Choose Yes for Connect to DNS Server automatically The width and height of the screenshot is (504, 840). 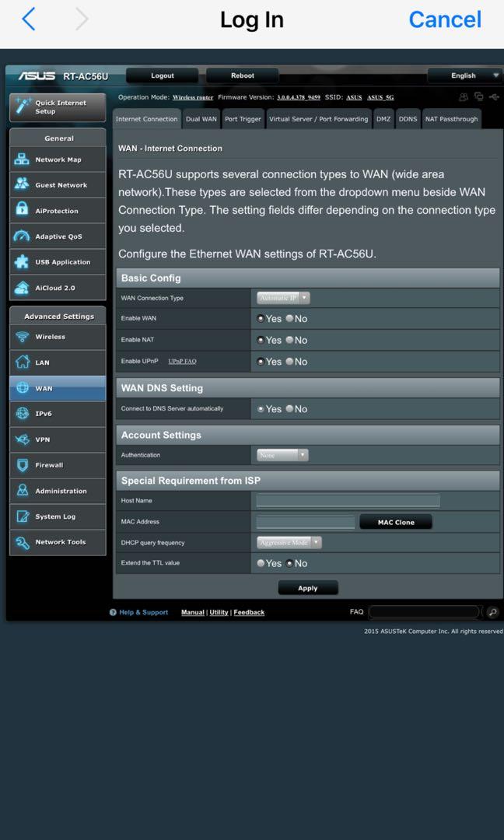coord(261,409)
